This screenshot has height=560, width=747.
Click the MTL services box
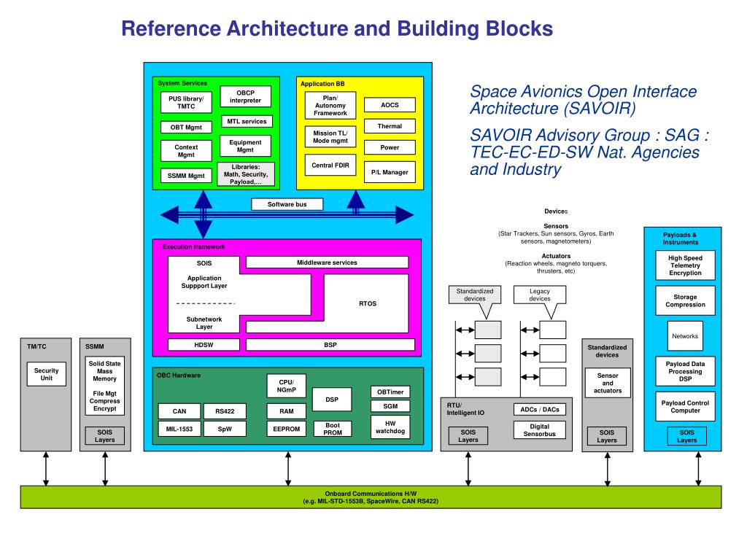[x=247, y=122]
